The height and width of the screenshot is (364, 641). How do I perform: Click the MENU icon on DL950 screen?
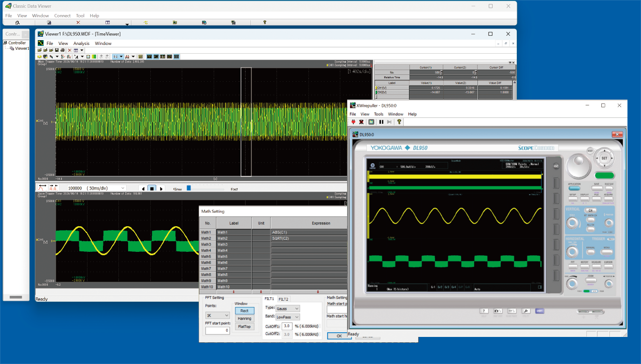coord(373,166)
